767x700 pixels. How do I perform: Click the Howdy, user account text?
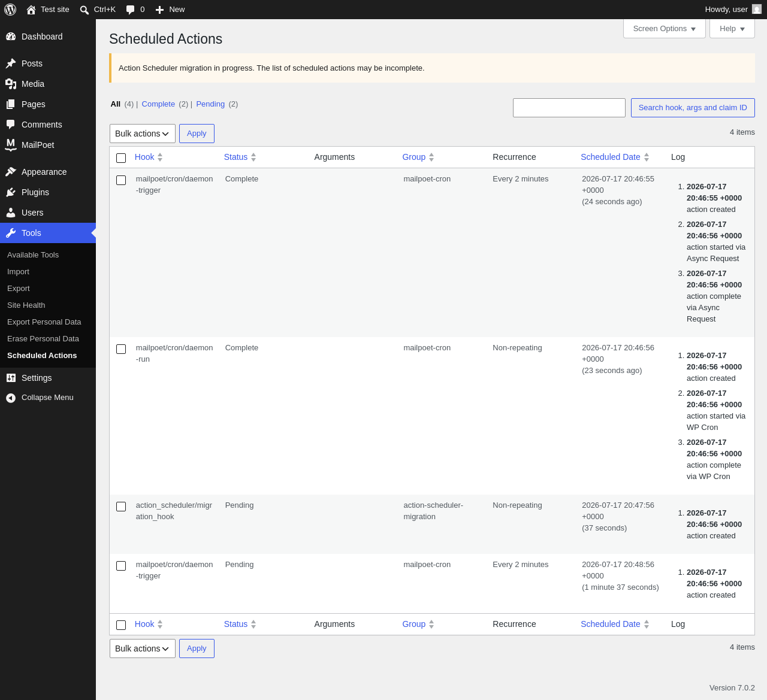coord(726,10)
